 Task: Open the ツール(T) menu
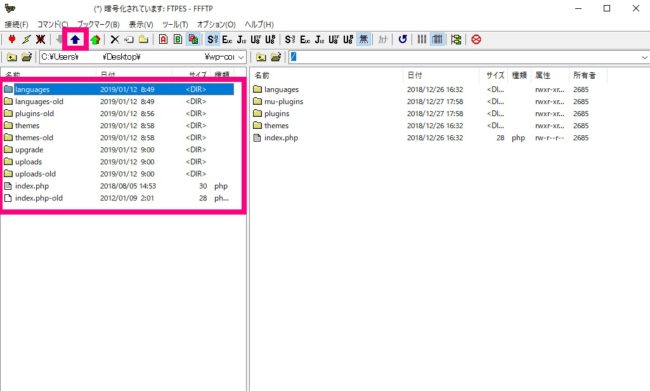click(x=175, y=24)
